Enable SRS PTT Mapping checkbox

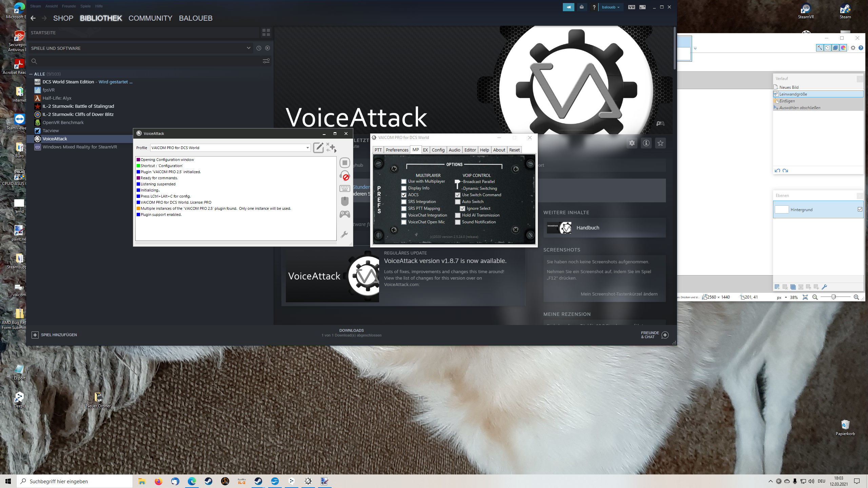click(404, 208)
